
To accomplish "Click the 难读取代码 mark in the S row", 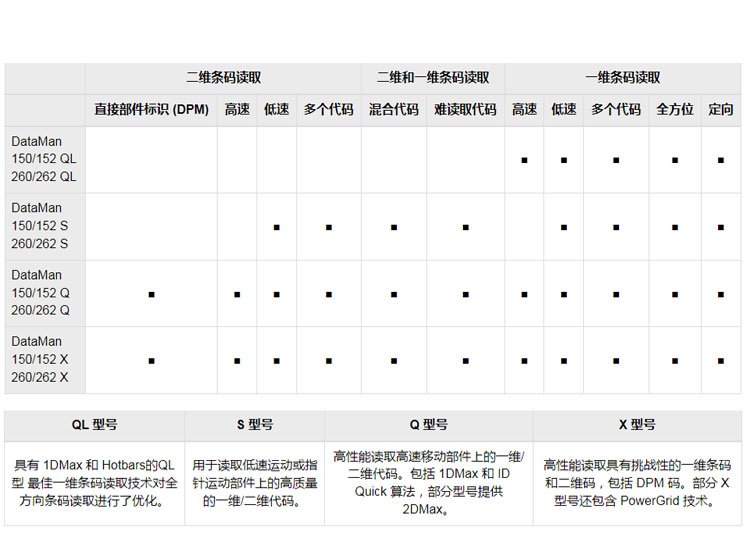I will (x=465, y=227).
